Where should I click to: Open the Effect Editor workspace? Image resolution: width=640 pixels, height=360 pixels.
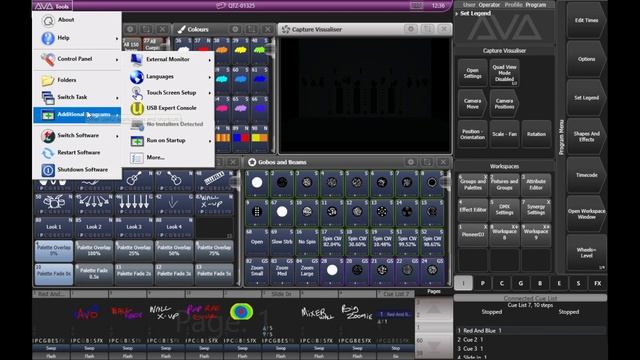click(x=473, y=210)
